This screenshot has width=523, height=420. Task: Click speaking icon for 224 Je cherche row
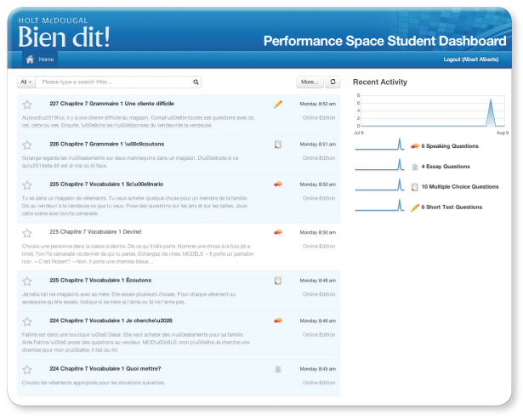click(x=278, y=321)
